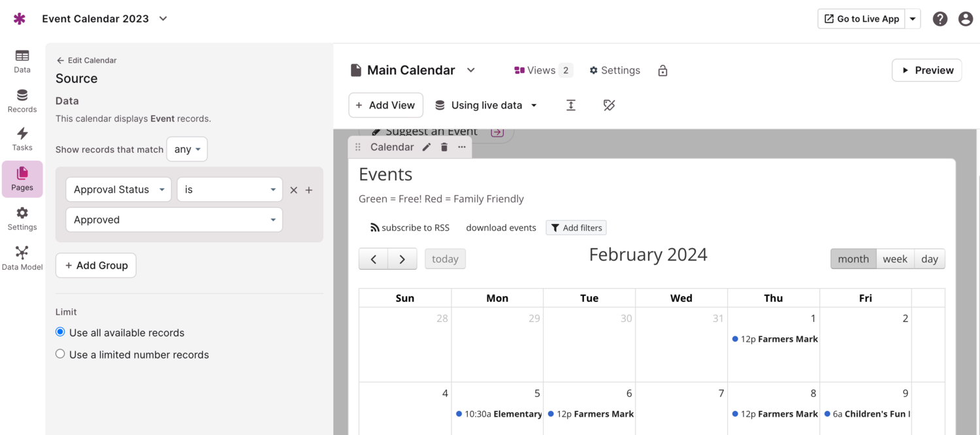Image resolution: width=980 pixels, height=435 pixels.
Task: Open the Data section in the sidebar
Action: (x=22, y=60)
